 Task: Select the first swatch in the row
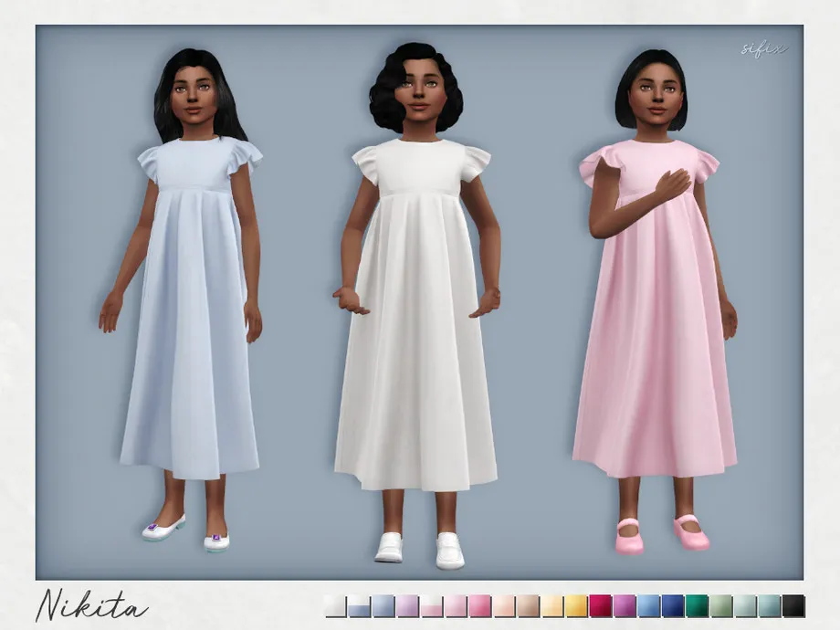click(336, 605)
